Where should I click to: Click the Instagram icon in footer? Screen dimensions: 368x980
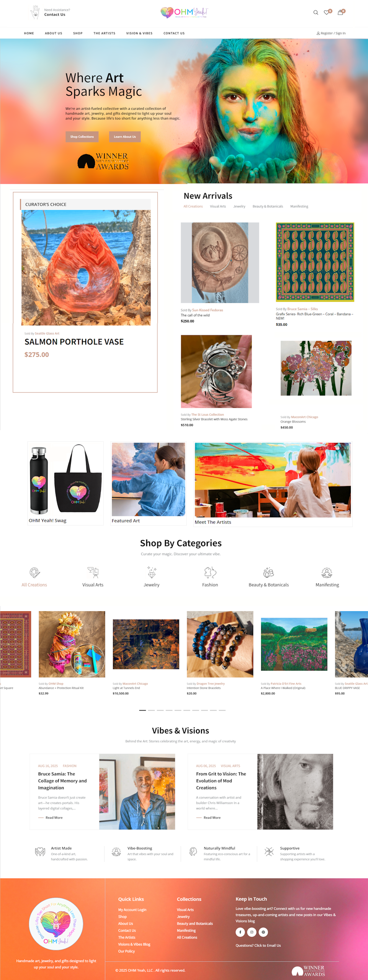(252, 932)
